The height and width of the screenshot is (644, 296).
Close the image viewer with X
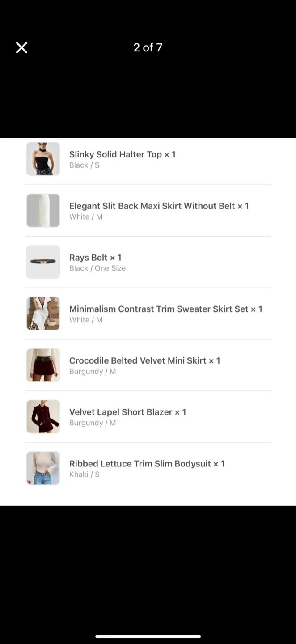[x=21, y=47]
